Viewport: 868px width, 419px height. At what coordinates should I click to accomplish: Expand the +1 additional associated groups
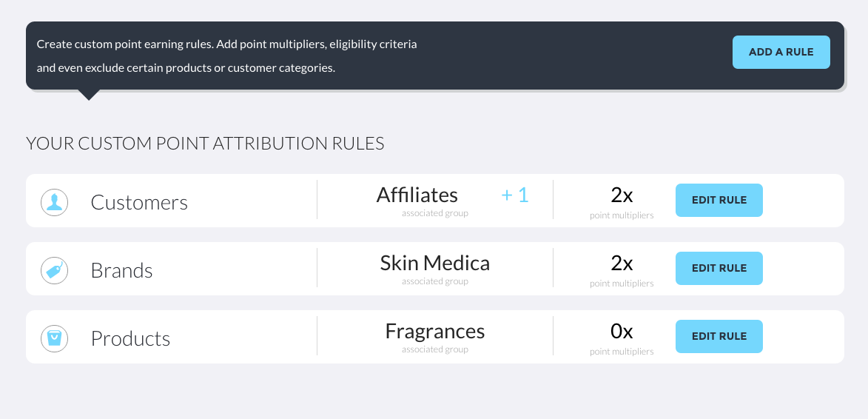coord(515,195)
